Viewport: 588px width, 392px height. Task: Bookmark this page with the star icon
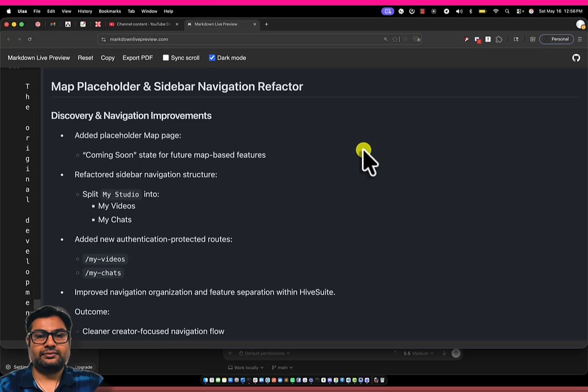coord(395,39)
